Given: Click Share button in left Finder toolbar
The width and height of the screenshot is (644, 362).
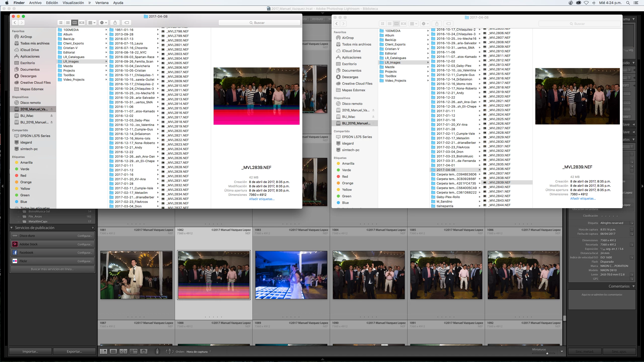Looking at the screenshot, I should (115, 23).
